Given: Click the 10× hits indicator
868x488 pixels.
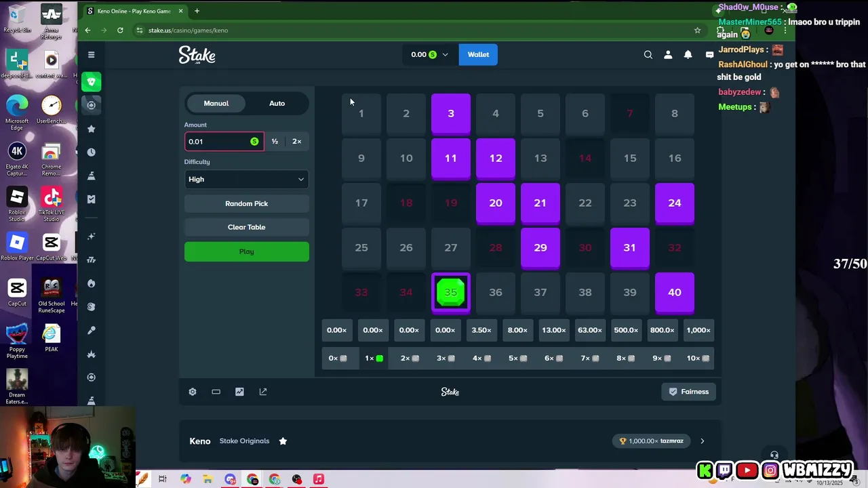Looking at the screenshot, I should pyautogui.click(x=698, y=358).
